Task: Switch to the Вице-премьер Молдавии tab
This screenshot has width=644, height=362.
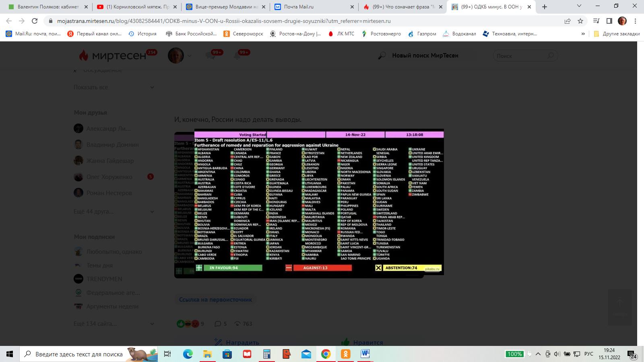Action: (x=225, y=7)
